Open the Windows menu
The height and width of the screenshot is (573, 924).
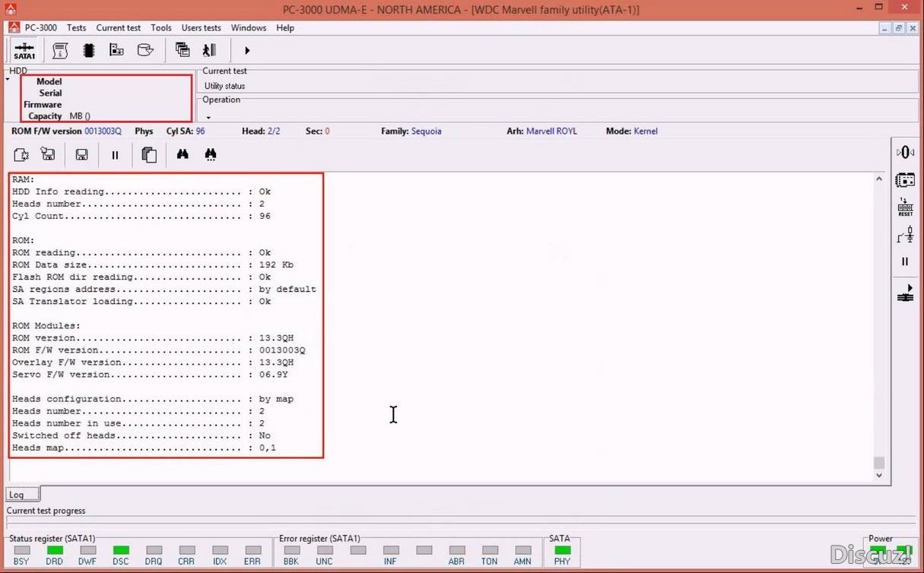pos(249,27)
